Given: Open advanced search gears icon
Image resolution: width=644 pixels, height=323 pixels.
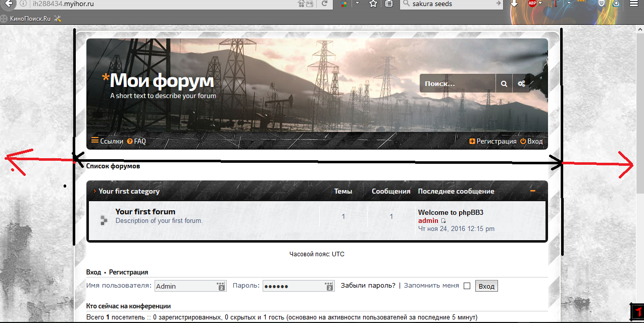Looking at the screenshot, I should (521, 83).
